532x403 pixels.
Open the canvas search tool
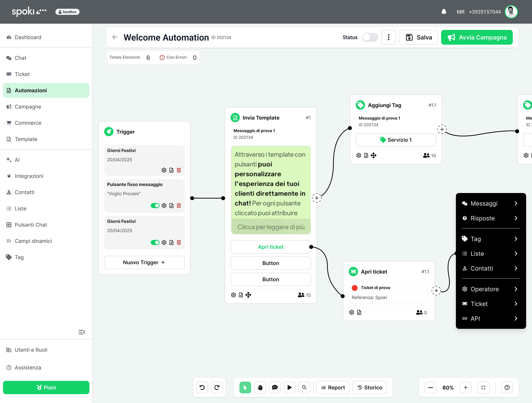pos(304,387)
